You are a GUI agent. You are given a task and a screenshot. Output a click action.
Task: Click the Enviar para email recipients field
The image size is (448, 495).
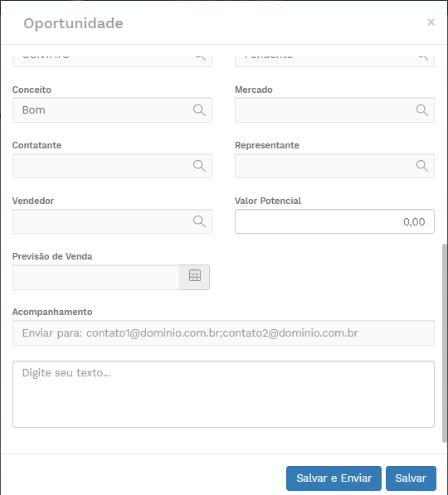click(223, 333)
